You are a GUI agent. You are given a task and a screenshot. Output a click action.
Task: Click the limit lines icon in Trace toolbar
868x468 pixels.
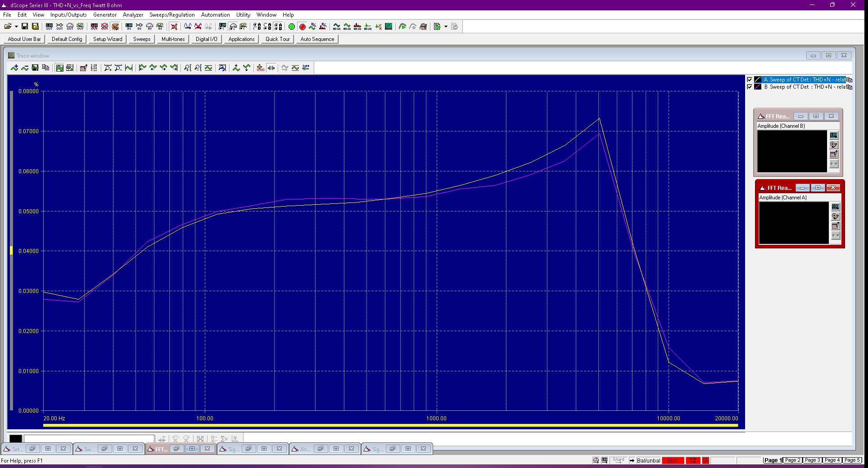point(295,68)
